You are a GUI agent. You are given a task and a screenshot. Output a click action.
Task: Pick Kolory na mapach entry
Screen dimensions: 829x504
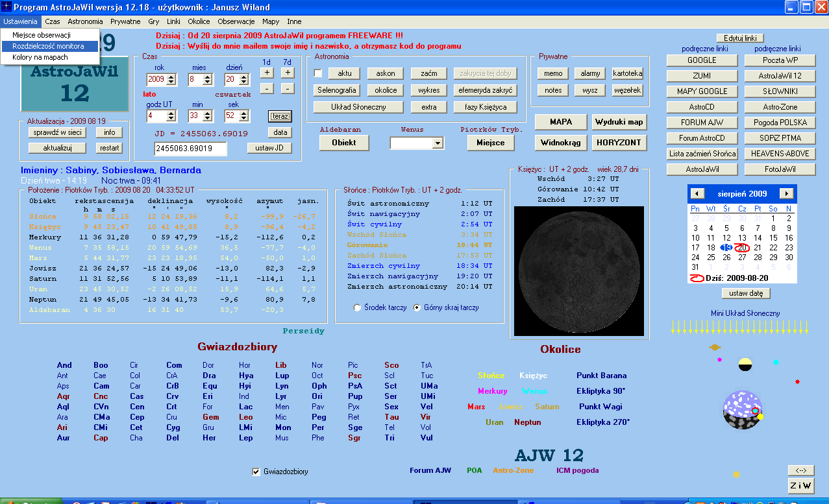click(x=40, y=57)
